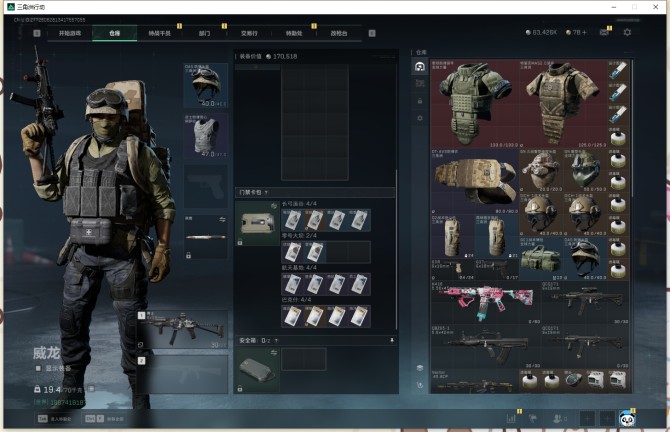
Task: Select the QBZ95-1 rifle in stash
Action: (485, 347)
